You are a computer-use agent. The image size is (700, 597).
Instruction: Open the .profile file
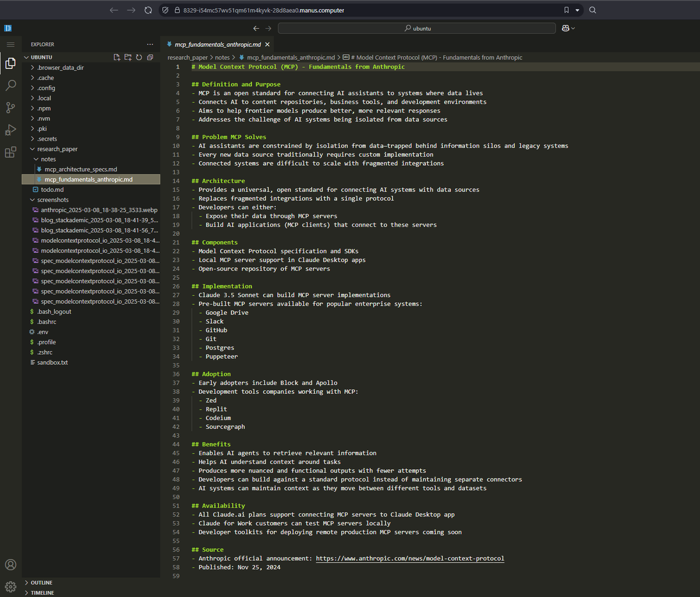point(46,342)
